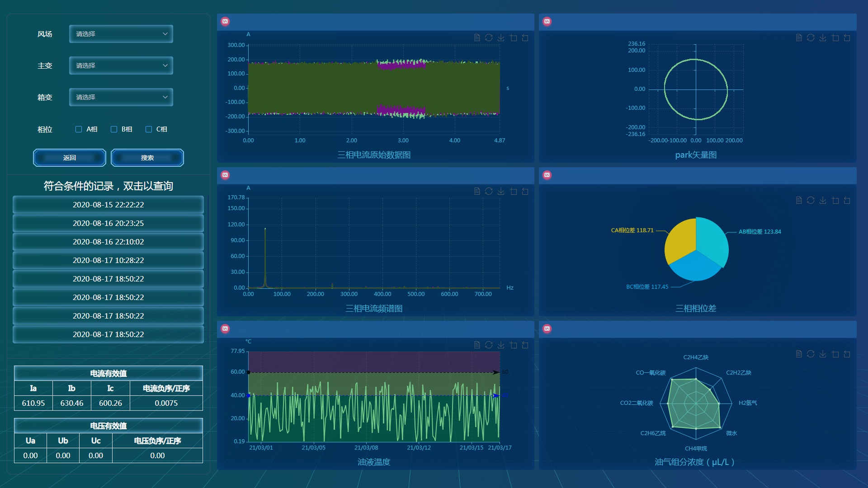Click the 油液温度 chart title
Viewport: 868px width, 488px height.
pyautogui.click(x=374, y=462)
